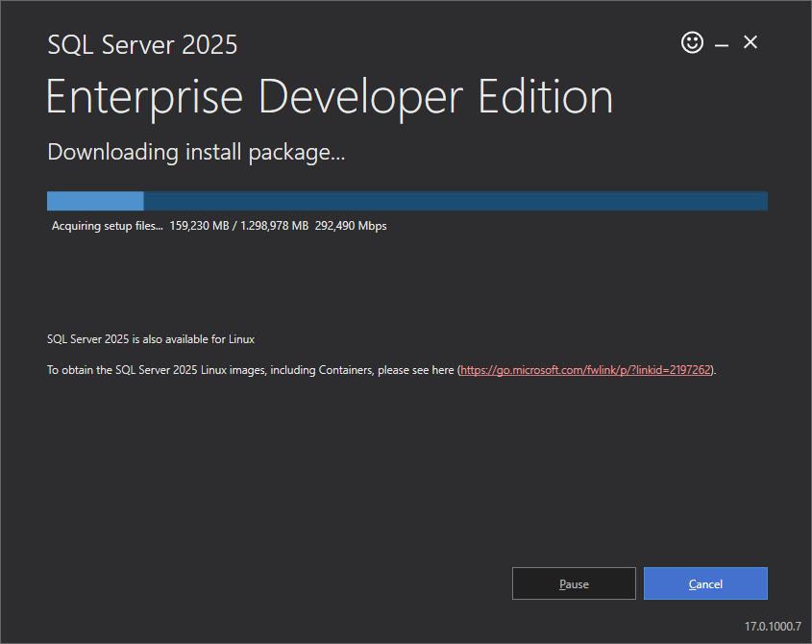
Task: Close the SQL Server installer window
Action: (x=750, y=42)
